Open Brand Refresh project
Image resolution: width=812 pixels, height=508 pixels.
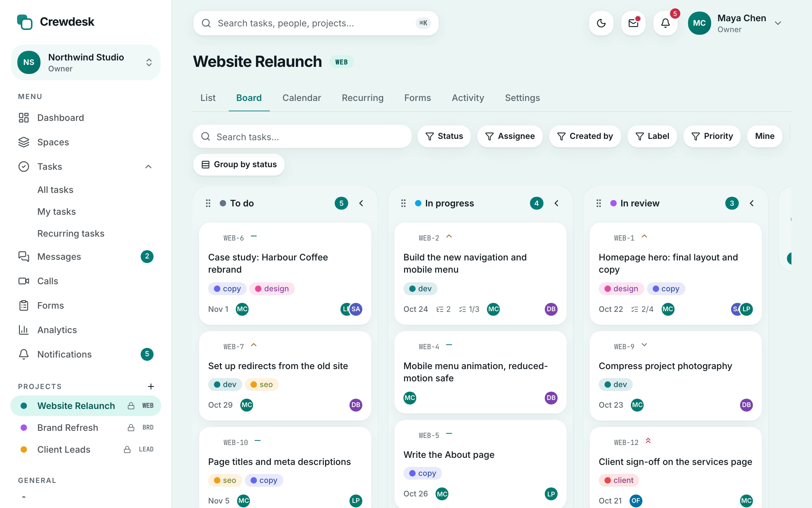coord(85,427)
